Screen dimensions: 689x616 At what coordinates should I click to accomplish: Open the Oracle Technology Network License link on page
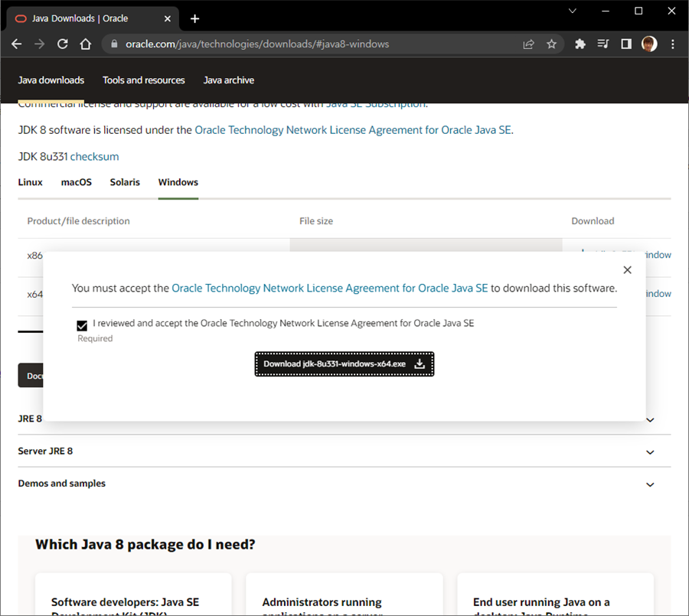pyautogui.click(x=353, y=130)
